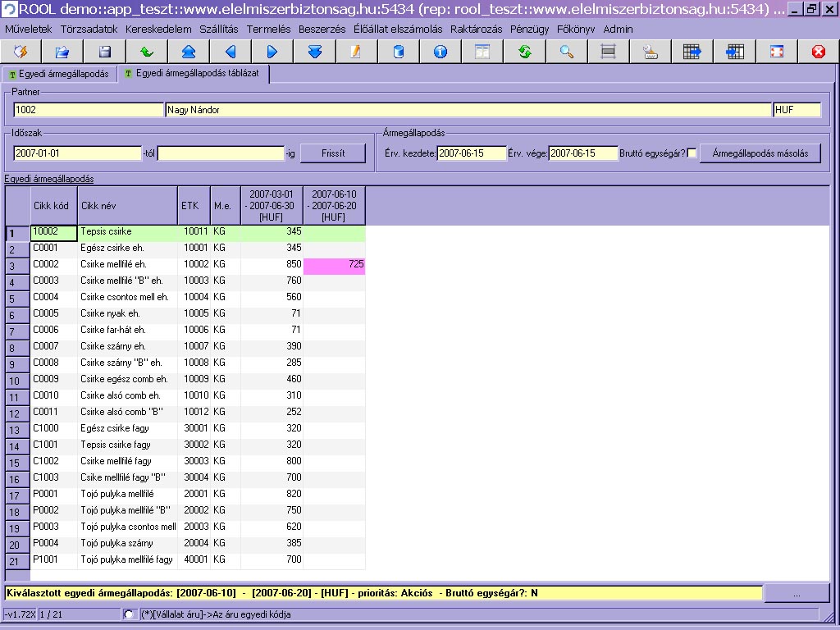840x630 pixels.
Task: Click the blue info toolbar icon
Action: tap(441, 52)
